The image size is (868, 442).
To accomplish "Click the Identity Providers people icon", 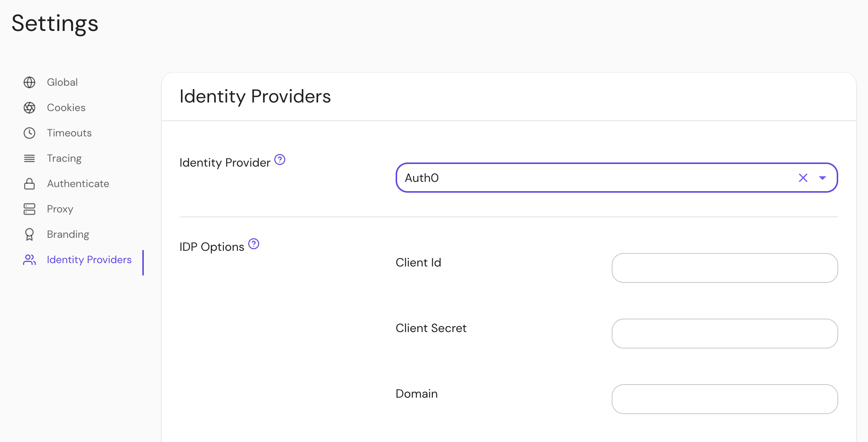I will (x=29, y=260).
